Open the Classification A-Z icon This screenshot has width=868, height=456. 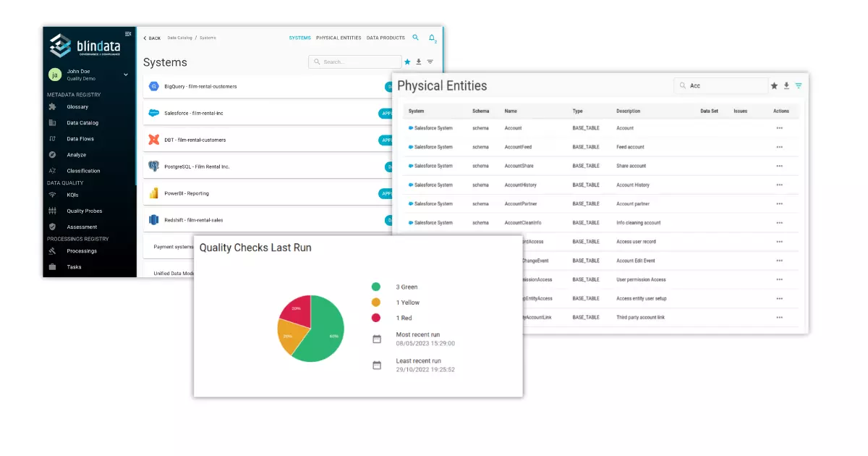click(x=52, y=171)
